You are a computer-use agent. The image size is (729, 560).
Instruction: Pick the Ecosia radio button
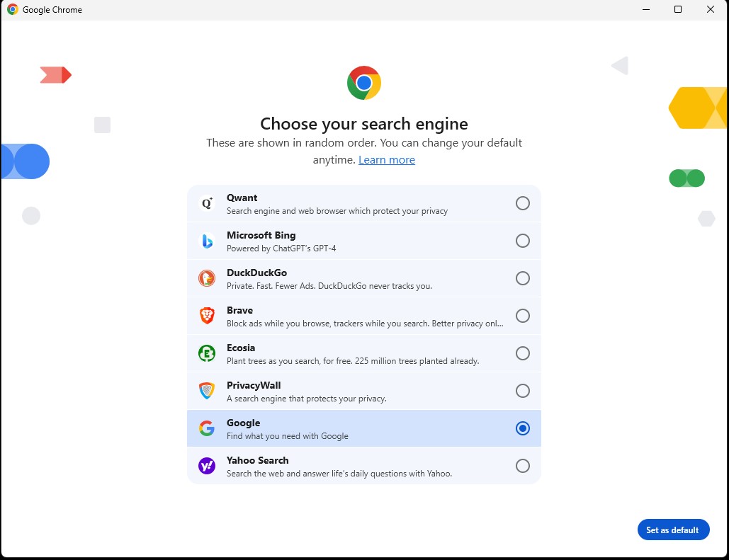(523, 353)
